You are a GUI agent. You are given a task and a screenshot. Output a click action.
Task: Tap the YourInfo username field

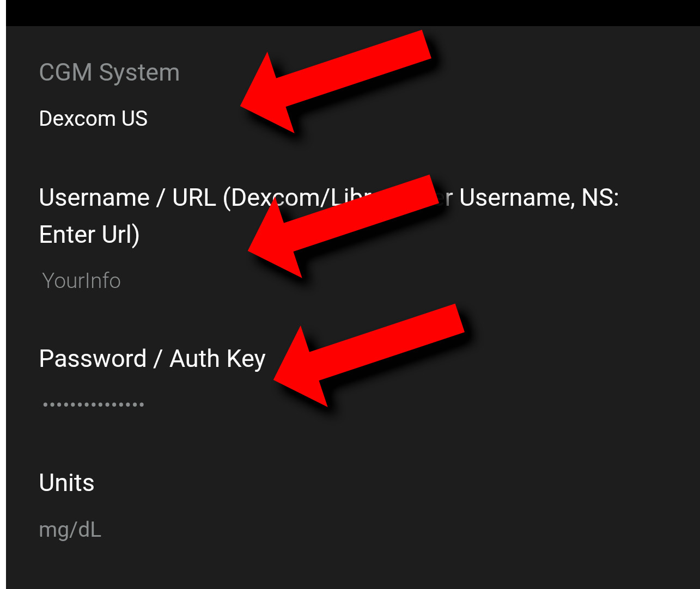pyautogui.click(x=81, y=281)
